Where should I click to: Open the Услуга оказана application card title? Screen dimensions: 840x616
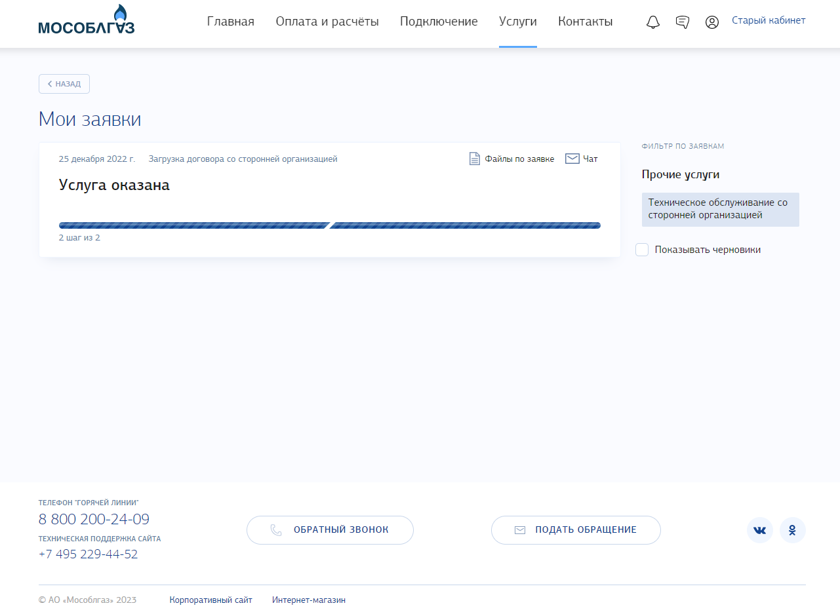coord(114,185)
